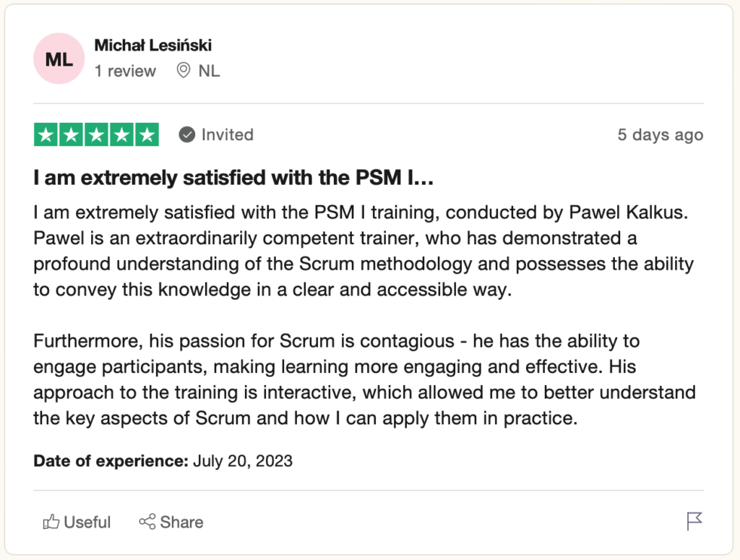Click the "1 review" count
This screenshot has width=740, height=560.
click(125, 71)
